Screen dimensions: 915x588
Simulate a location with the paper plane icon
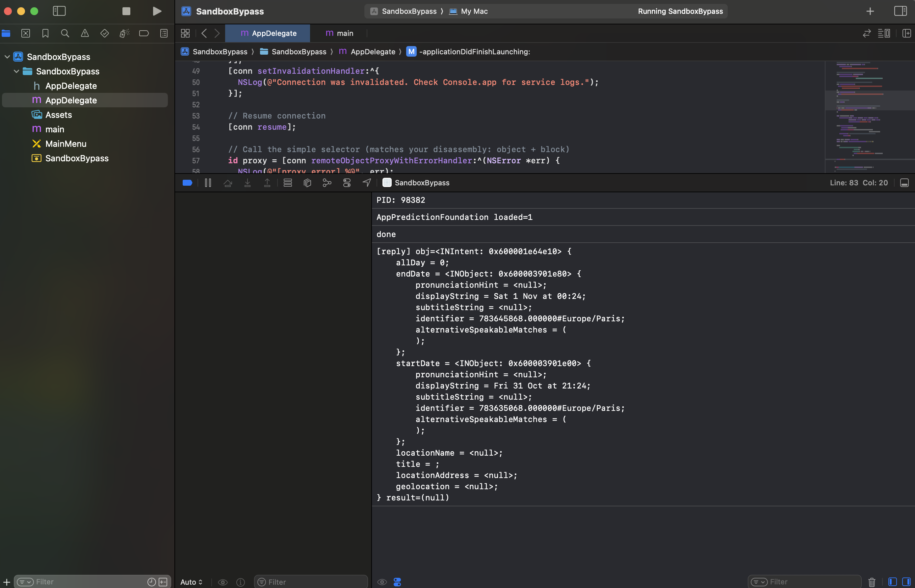[x=366, y=182]
